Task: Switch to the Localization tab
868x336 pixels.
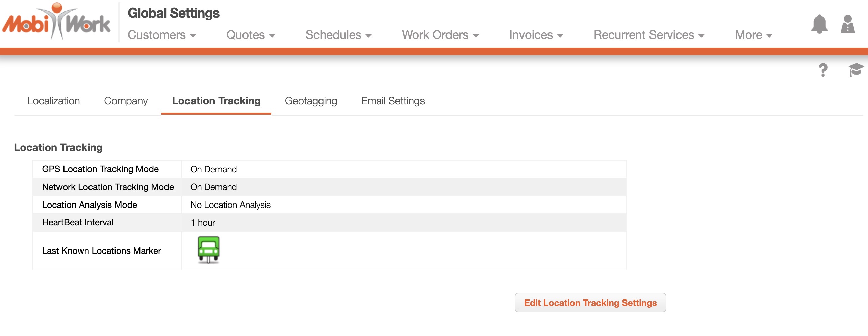Action: point(53,101)
